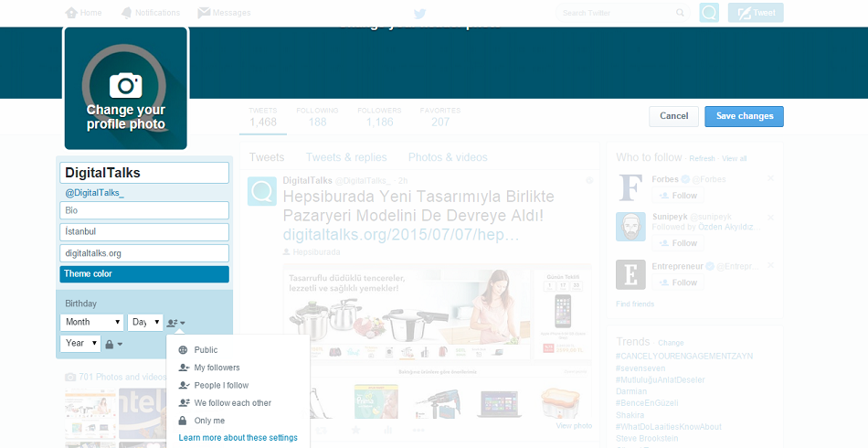
Task: Click the Hepsiburada tagged user link
Action: [x=316, y=252]
